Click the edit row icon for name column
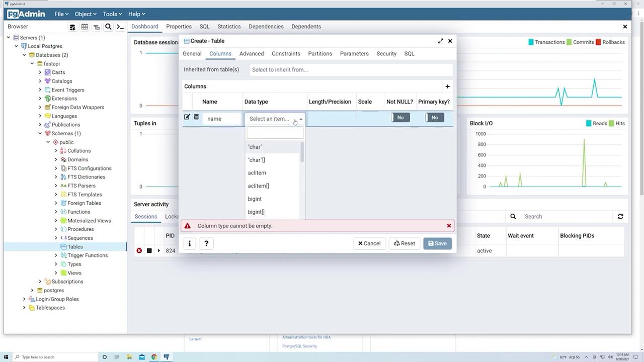Screen dimensions: 644x362 (187, 117)
